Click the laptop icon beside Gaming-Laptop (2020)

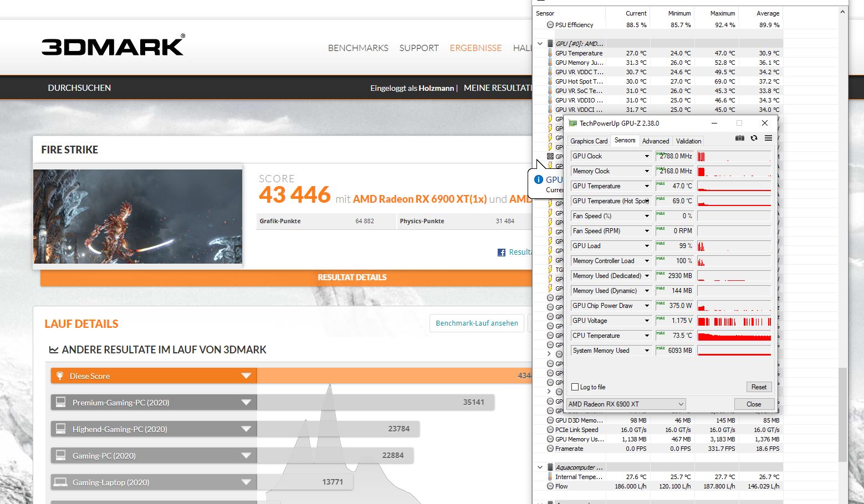(60, 482)
